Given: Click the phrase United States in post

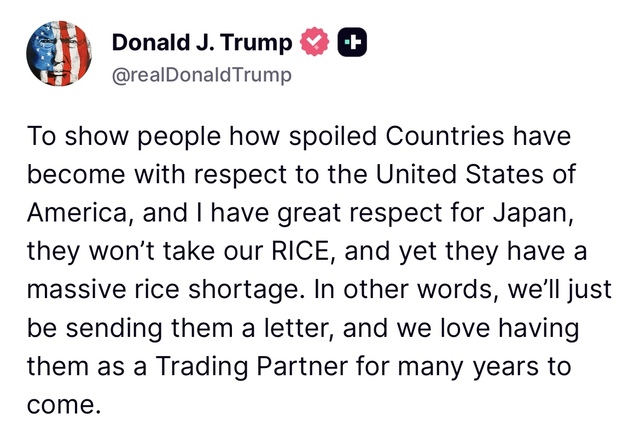Looking at the screenshot, I should [459, 174].
